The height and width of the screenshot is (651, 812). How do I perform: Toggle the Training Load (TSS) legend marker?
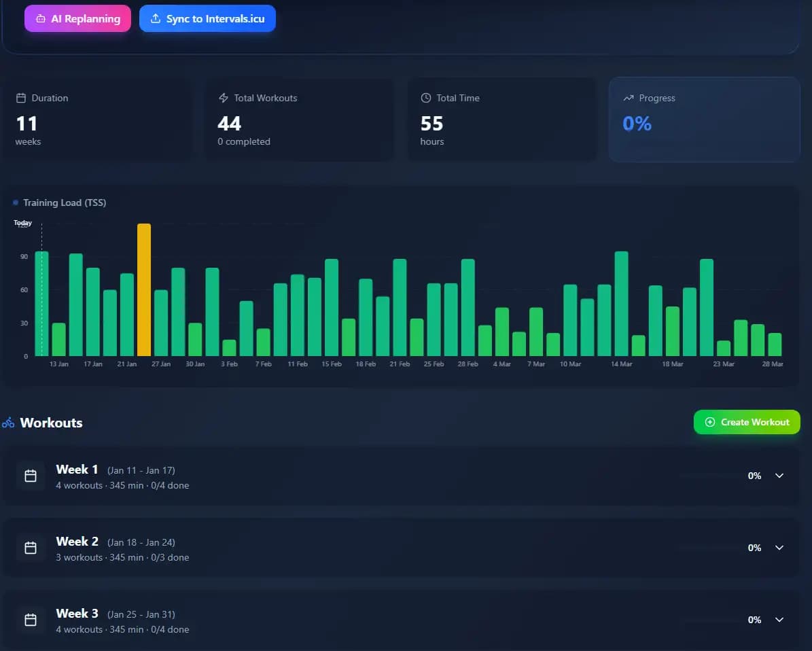(x=15, y=203)
